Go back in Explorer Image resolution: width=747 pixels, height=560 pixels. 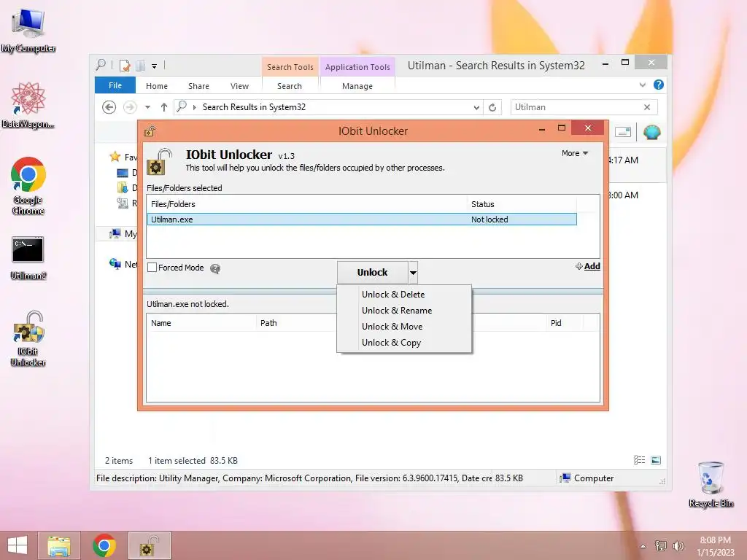(109, 107)
